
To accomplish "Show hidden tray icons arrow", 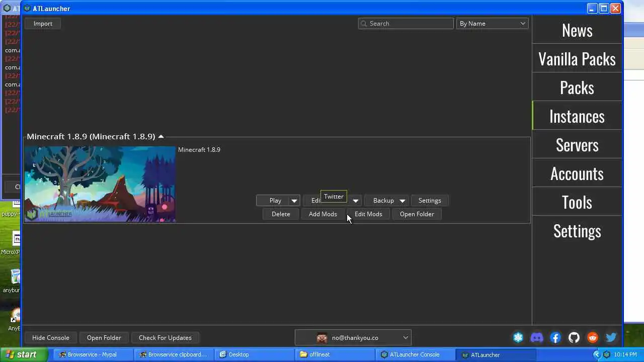I will pos(597,354).
